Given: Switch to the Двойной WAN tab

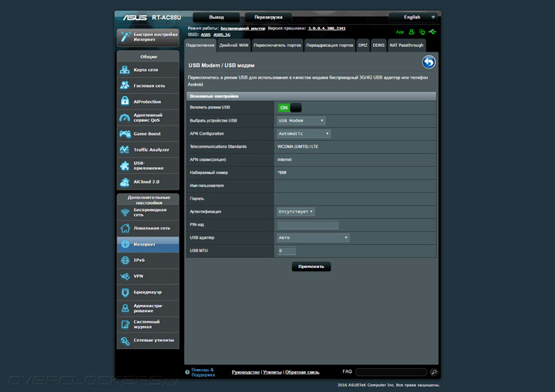Looking at the screenshot, I should (234, 45).
